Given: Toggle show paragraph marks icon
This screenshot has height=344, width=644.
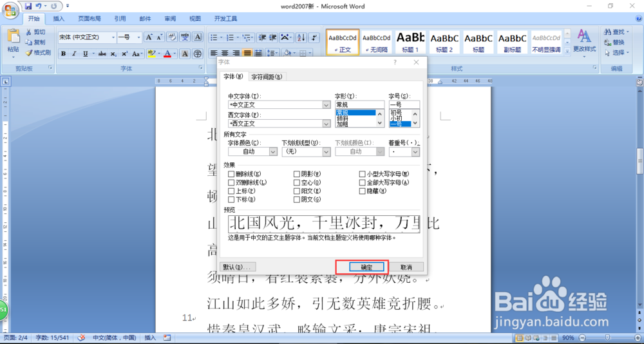Looking at the screenshot, I should (314, 37).
